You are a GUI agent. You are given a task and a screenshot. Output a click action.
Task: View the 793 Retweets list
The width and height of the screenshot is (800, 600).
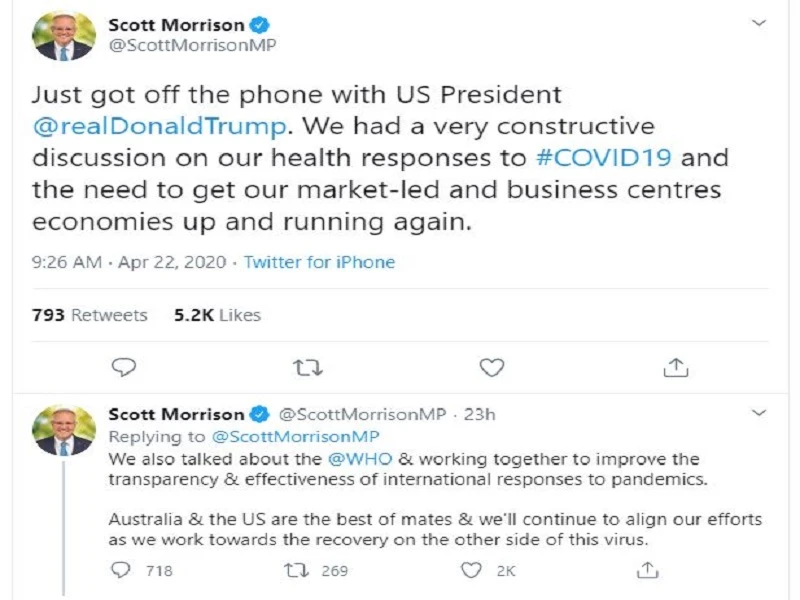[x=89, y=315]
